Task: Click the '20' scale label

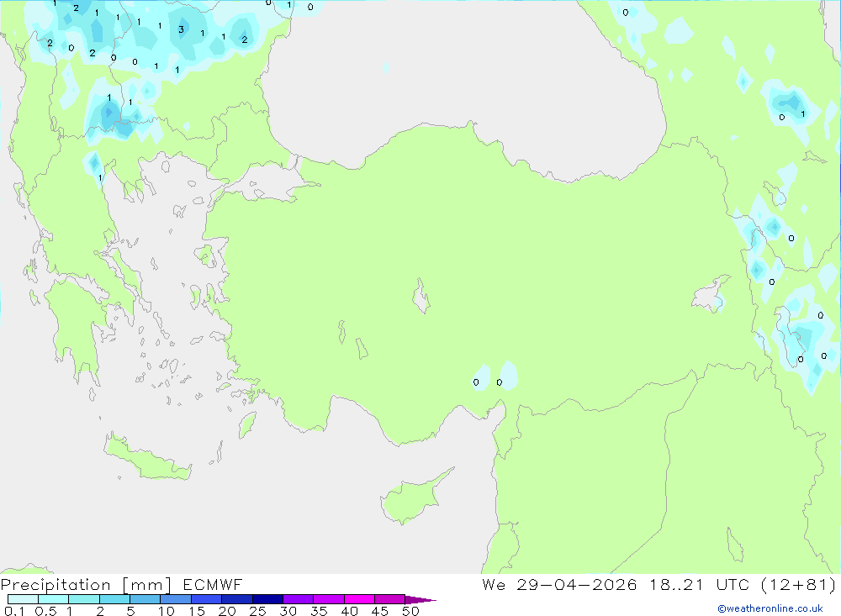Action: click(227, 611)
